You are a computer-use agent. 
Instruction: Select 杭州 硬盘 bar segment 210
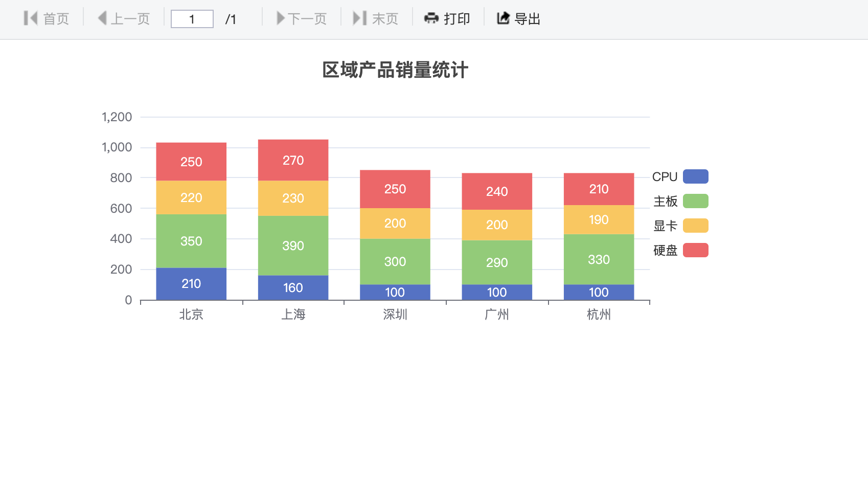tap(599, 189)
